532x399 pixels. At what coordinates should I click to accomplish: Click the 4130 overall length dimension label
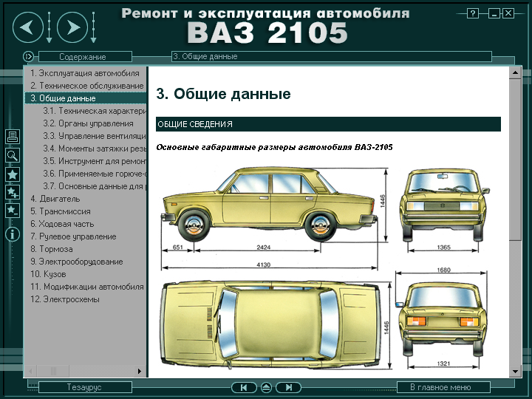pyautogui.click(x=263, y=265)
